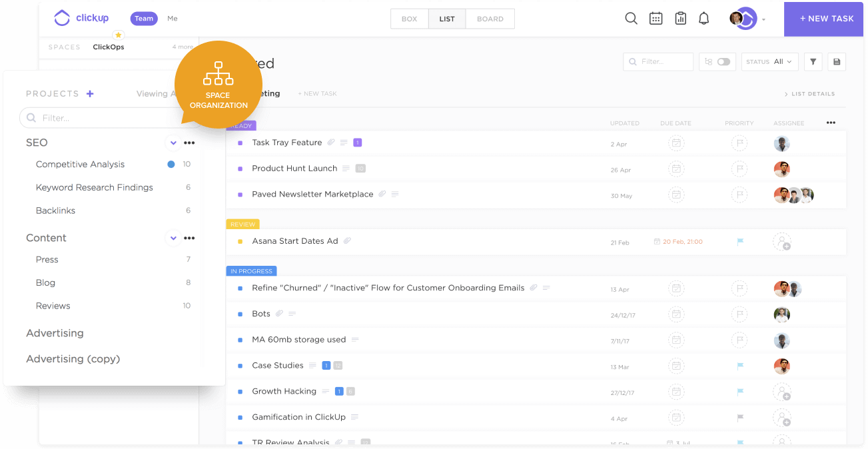Collapse the Review status group
868x449 pixels.
tap(242, 224)
